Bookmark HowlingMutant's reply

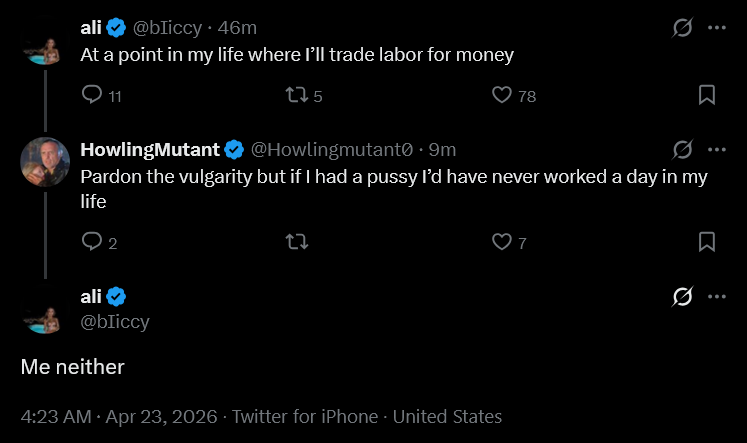(706, 241)
